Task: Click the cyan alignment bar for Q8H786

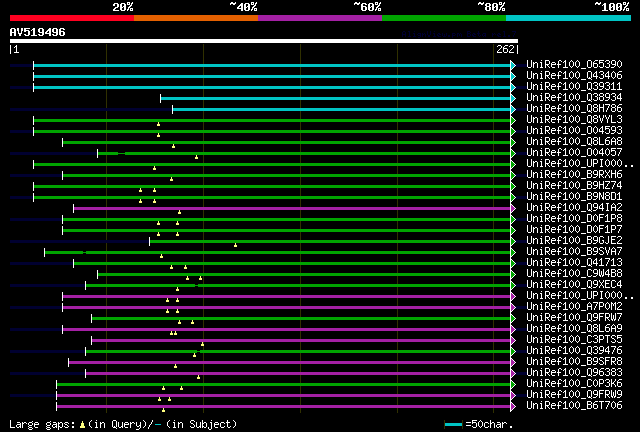Action: [342, 109]
